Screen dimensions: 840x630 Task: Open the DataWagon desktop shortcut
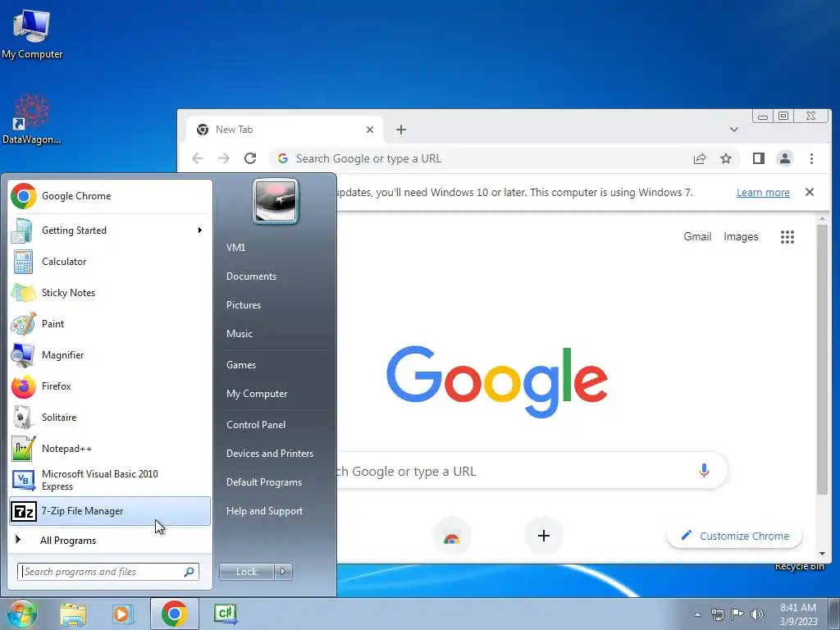click(x=32, y=119)
